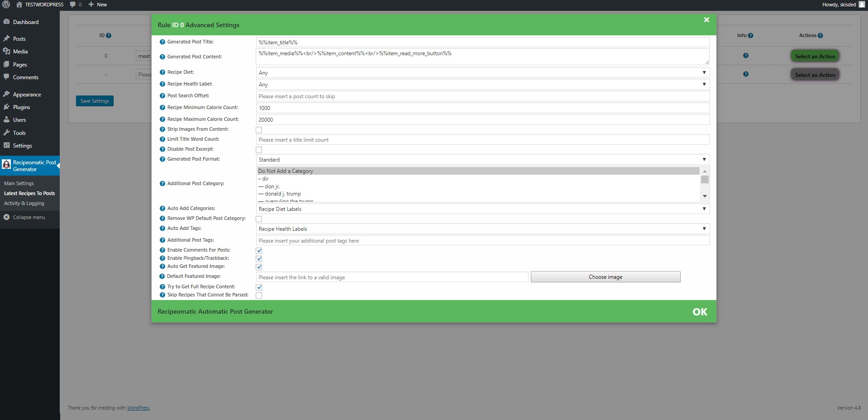Image resolution: width=868 pixels, height=420 pixels.
Task: Click help icon beside Post Search Offset
Action: (162, 96)
